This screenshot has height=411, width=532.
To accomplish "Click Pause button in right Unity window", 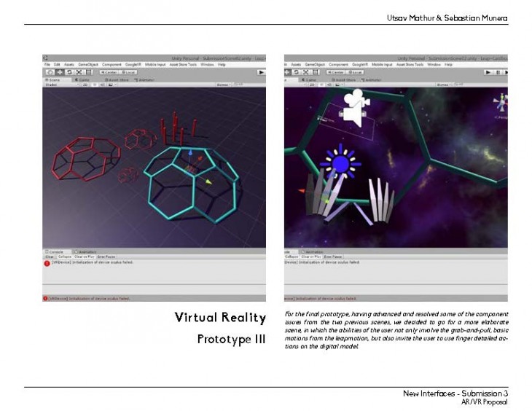I will coord(498,72).
